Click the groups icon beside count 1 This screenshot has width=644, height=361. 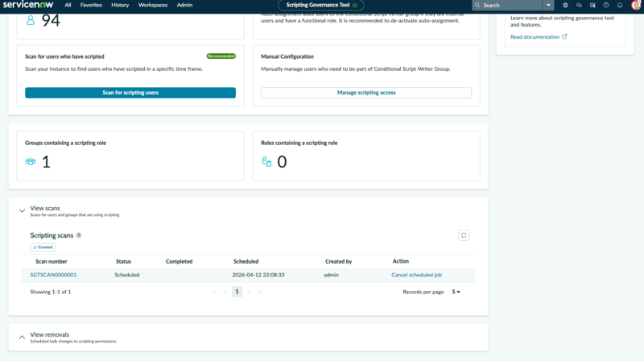[x=31, y=162]
